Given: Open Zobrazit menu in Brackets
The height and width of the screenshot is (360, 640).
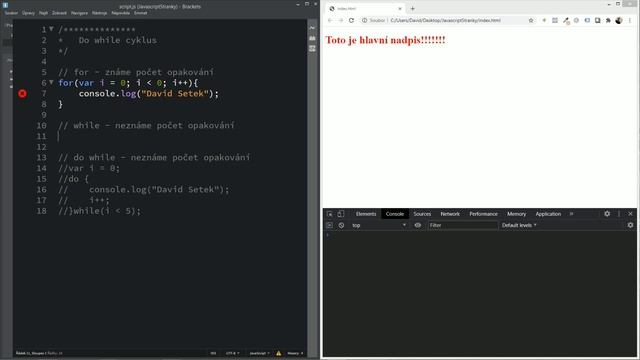Looking at the screenshot, I should [x=59, y=13].
